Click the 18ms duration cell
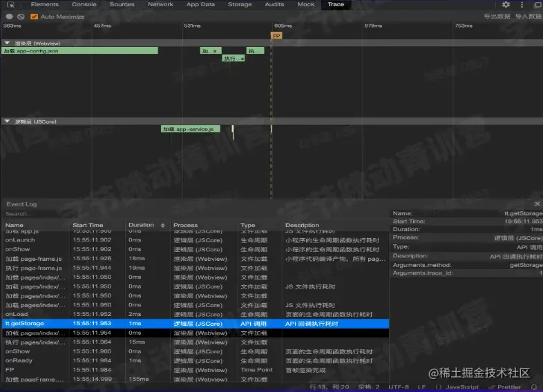The height and width of the screenshot is (392, 543). 137,259
